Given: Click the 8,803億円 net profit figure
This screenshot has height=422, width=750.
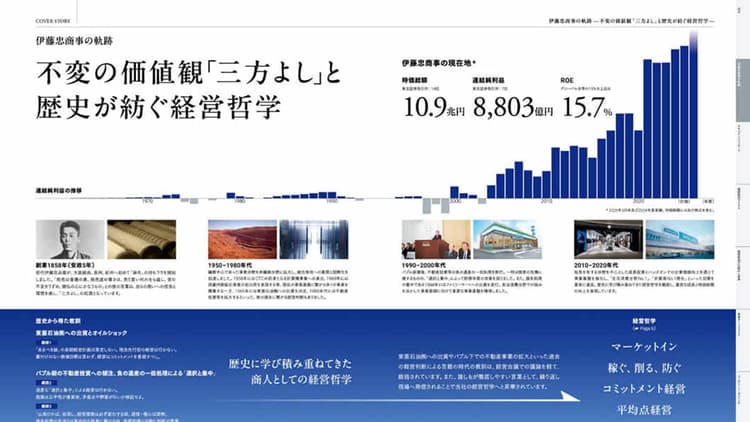Looking at the screenshot, I should click(x=513, y=107).
